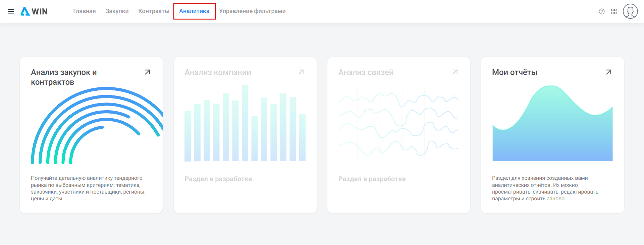Switch to the Закупки tab
Viewport: 644px width, 245px height.
click(x=117, y=11)
